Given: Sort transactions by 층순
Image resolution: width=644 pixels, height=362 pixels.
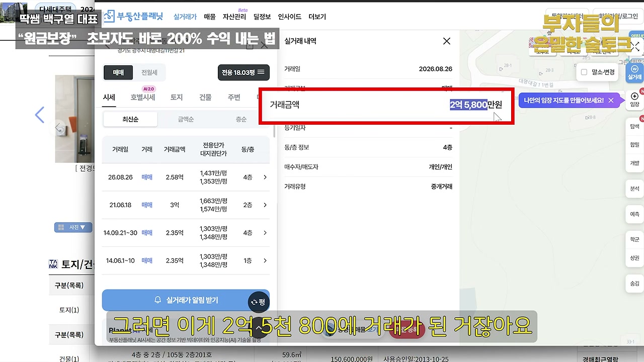Looking at the screenshot, I should tap(242, 120).
